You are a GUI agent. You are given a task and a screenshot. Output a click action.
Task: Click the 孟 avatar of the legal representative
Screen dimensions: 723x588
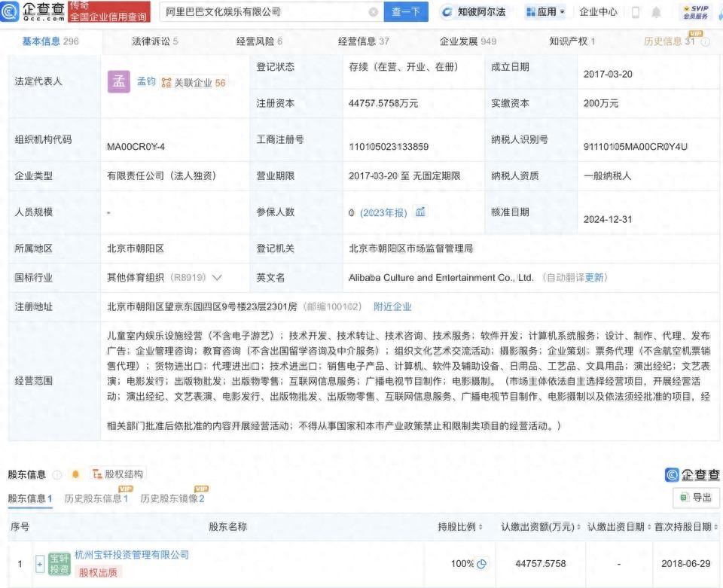[119, 82]
